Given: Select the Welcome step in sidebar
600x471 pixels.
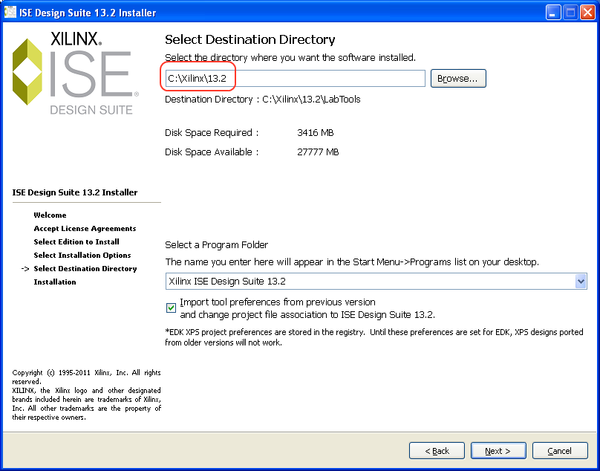Looking at the screenshot, I should 50,215.
